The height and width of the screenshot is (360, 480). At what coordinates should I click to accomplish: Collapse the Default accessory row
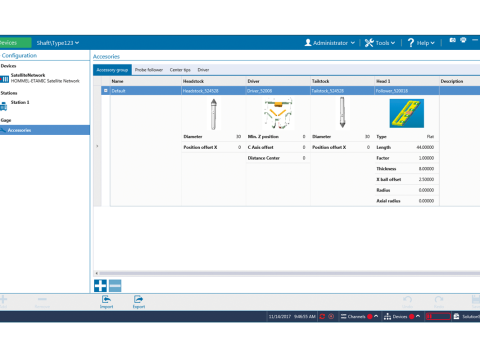[106, 91]
